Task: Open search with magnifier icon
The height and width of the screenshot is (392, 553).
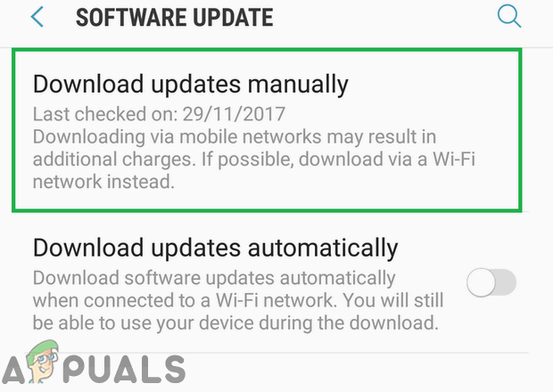Action: pos(509,17)
